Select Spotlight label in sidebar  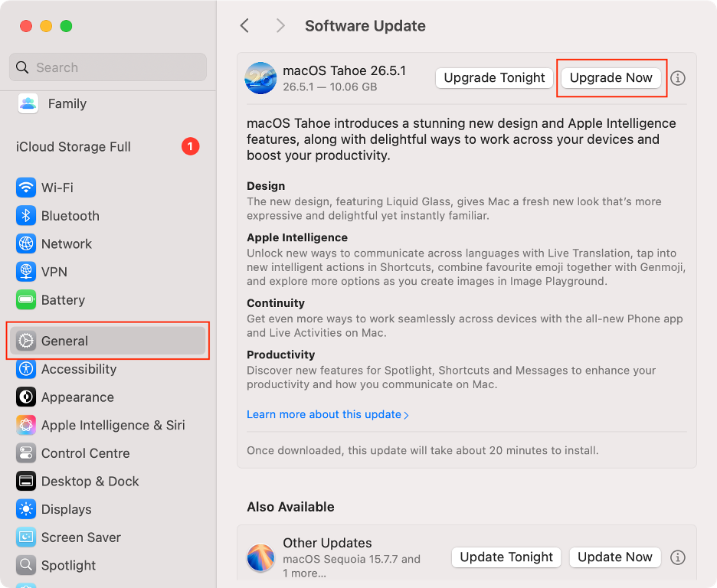(69, 566)
